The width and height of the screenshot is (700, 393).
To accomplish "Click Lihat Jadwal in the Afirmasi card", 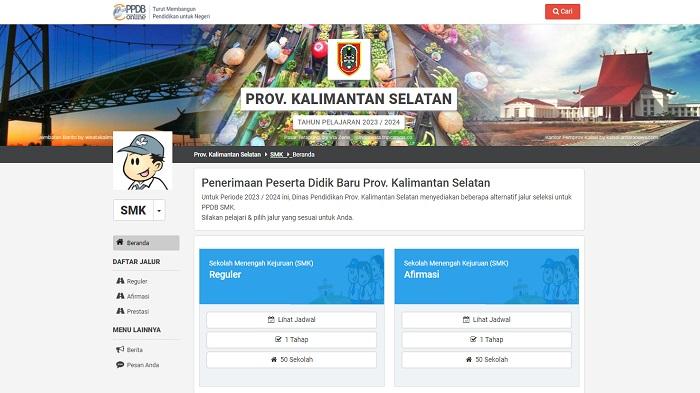I will tap(487, 320).
